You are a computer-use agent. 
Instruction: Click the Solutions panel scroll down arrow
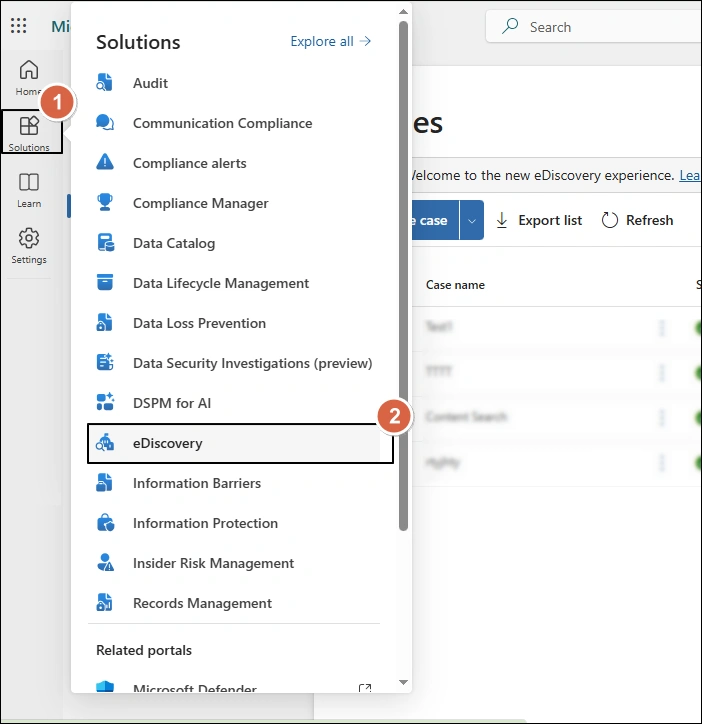403,682
